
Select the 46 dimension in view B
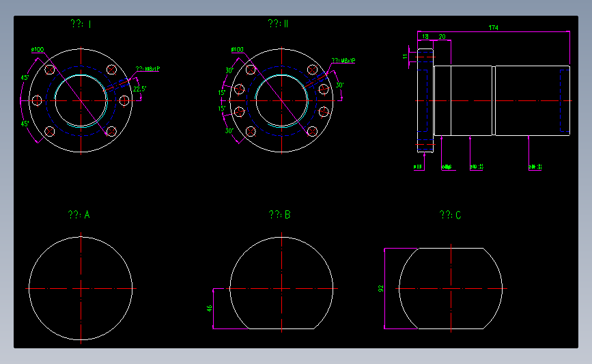pyautogui.click(x=210, y=308)
